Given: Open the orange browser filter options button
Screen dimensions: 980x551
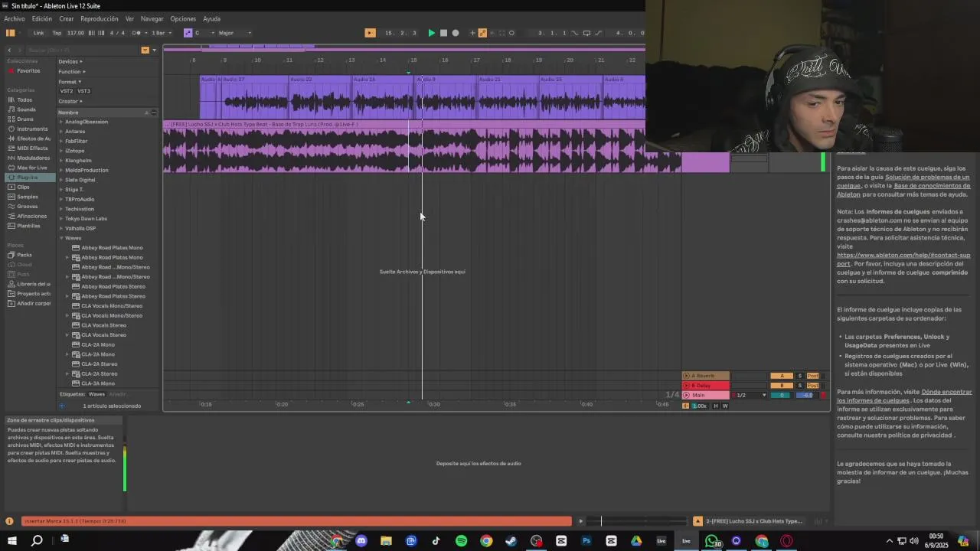Looking at the screenshot, I should pyautogui.click(x=145, y=50).
